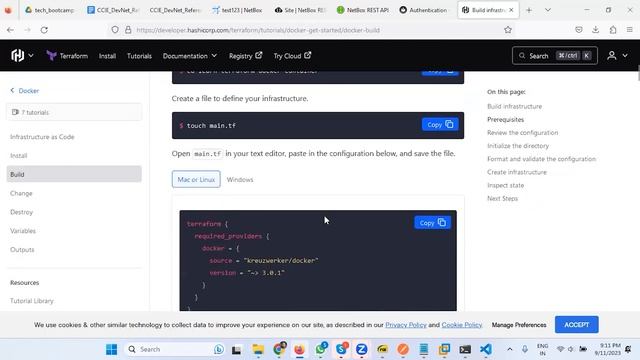Click the tracking protection shield icon

115,30
